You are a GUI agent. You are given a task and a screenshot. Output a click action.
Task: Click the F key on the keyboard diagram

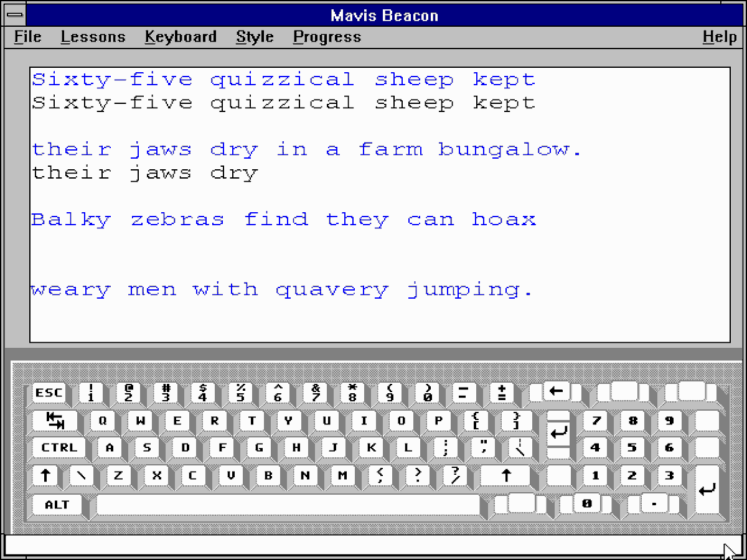(x=221, y=447)
